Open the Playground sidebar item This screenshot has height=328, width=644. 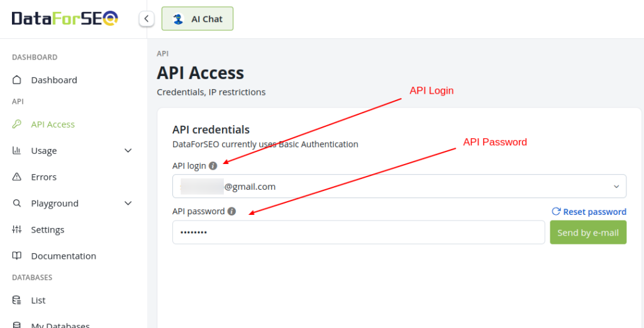point(55,203)
